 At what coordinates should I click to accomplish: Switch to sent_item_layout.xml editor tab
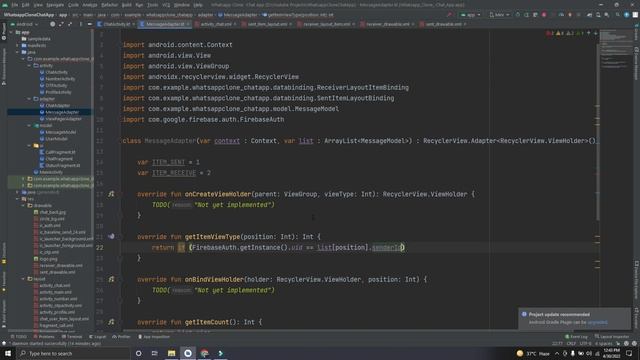pyautogui.click(x=267, y=24)
